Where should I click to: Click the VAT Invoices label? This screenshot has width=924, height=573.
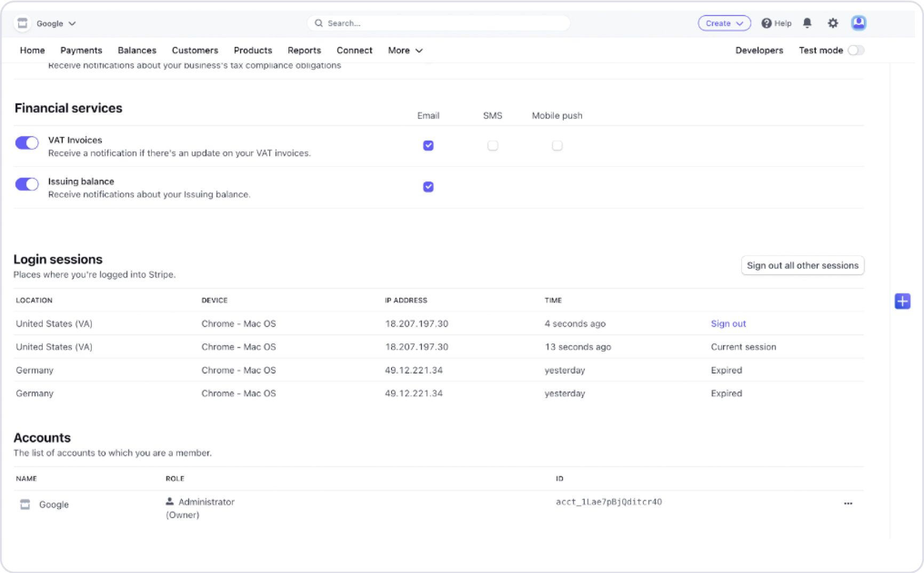click(75, 140)
